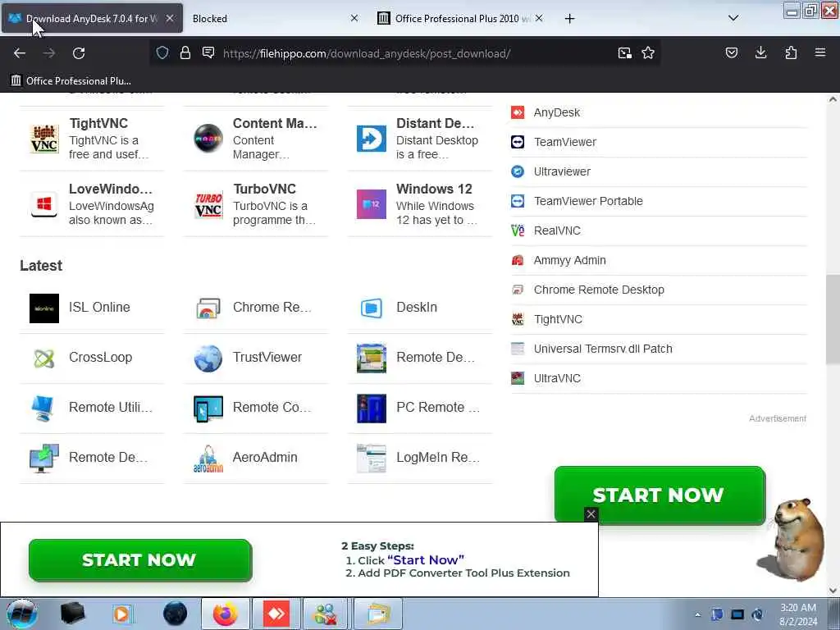
Task: Select the Download AnyDesk 7.0.4 tab
Action: click(x=92, y=18)
